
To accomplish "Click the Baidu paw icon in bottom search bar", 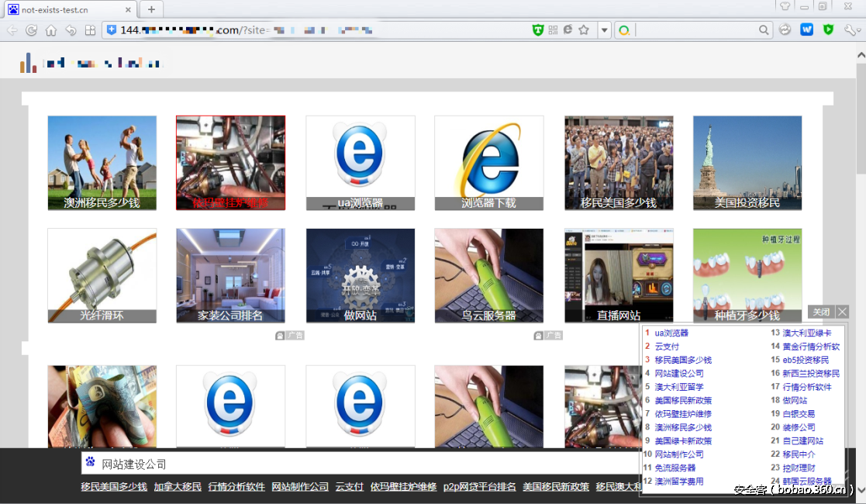I will [x=91, y=462].
